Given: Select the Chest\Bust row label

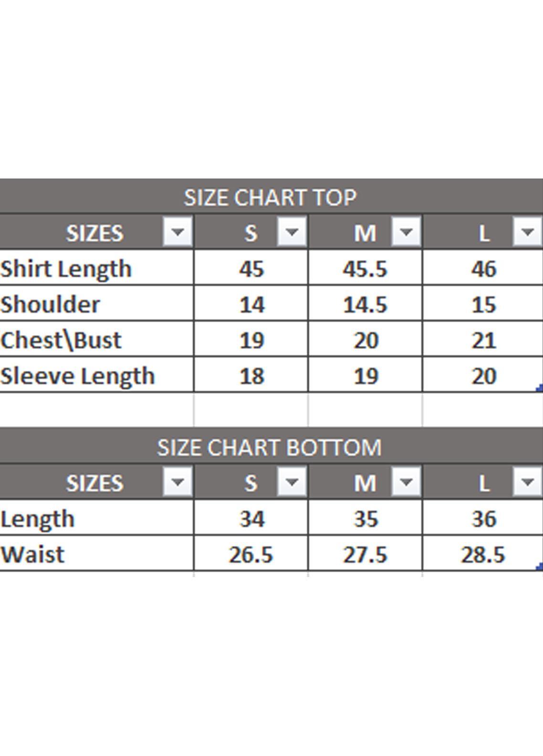Looking at the screenshot, I should [61, 340].
